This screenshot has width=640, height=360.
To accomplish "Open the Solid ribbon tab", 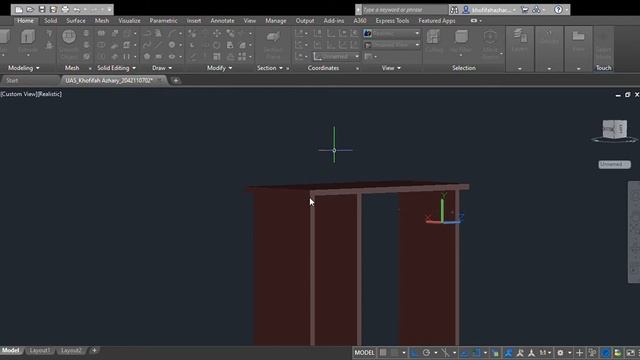I will pos(51,20).
